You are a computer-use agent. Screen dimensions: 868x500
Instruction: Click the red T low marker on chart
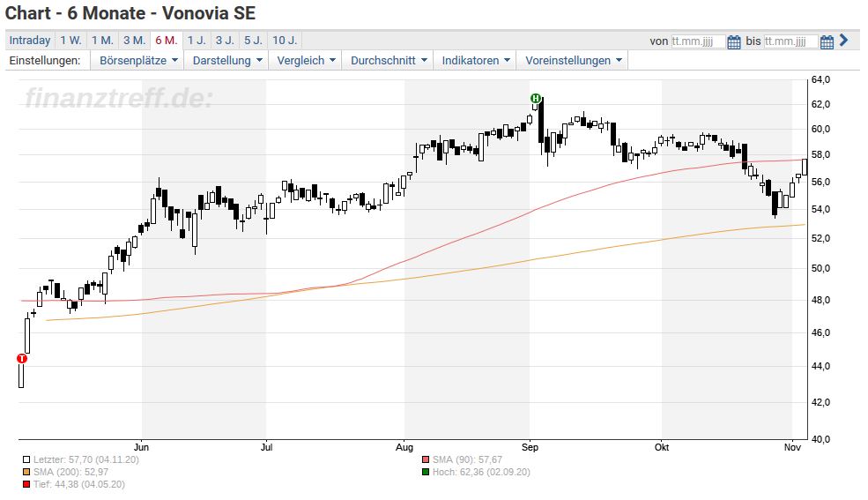tap(22, 358)
